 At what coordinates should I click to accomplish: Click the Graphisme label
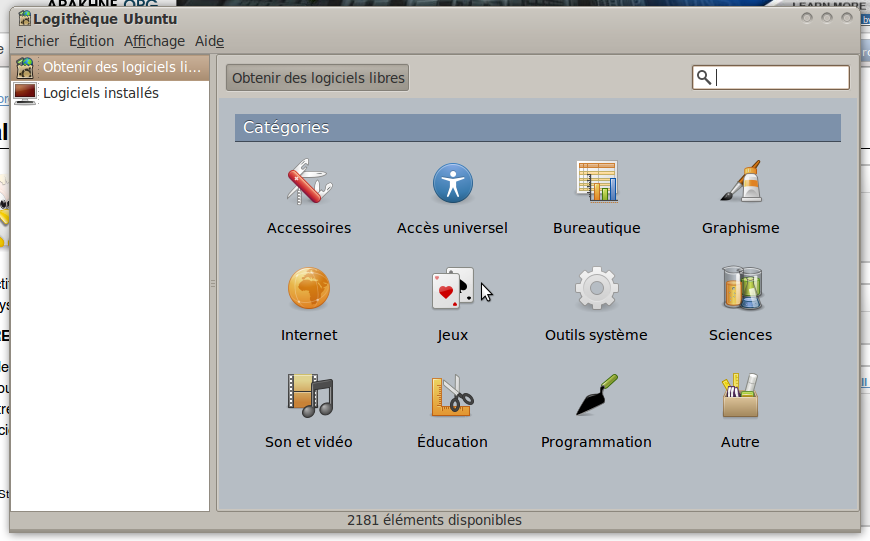pyautogui.click(x=741, y=228)
